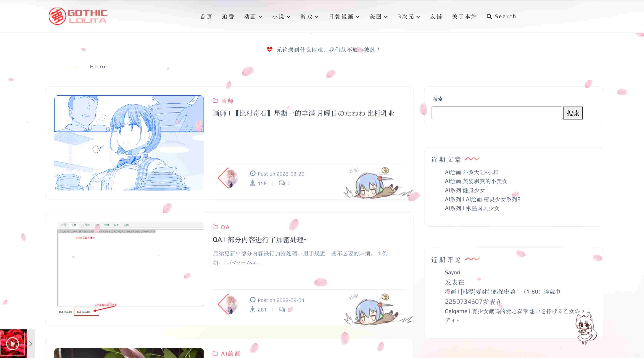644x358 pixels.
Task: Go to 首页 in the navigation
Action: (206, 16)
